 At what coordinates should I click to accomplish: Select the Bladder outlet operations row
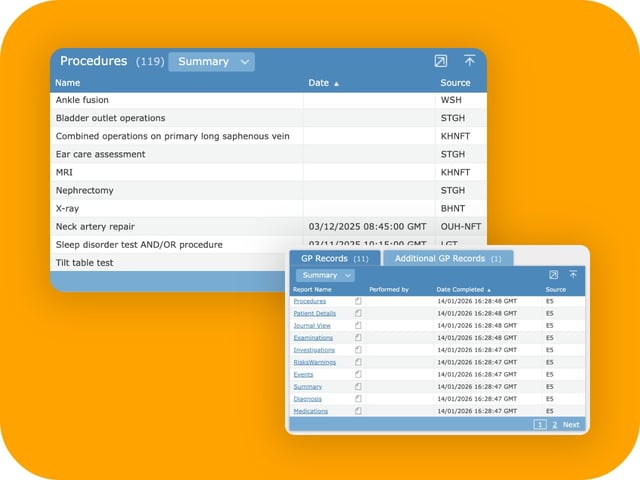(268, 118)
